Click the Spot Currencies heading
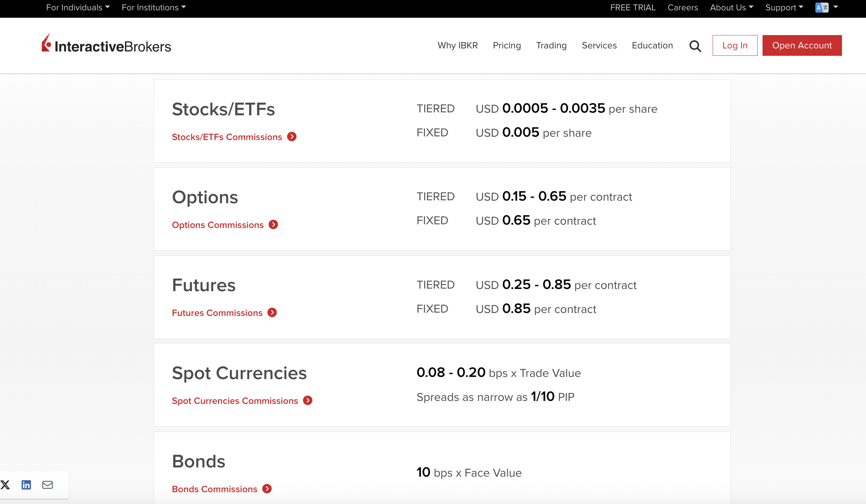The width and height of the screenshot is (866, 504). pyautogui.click(x=239, y=373)
